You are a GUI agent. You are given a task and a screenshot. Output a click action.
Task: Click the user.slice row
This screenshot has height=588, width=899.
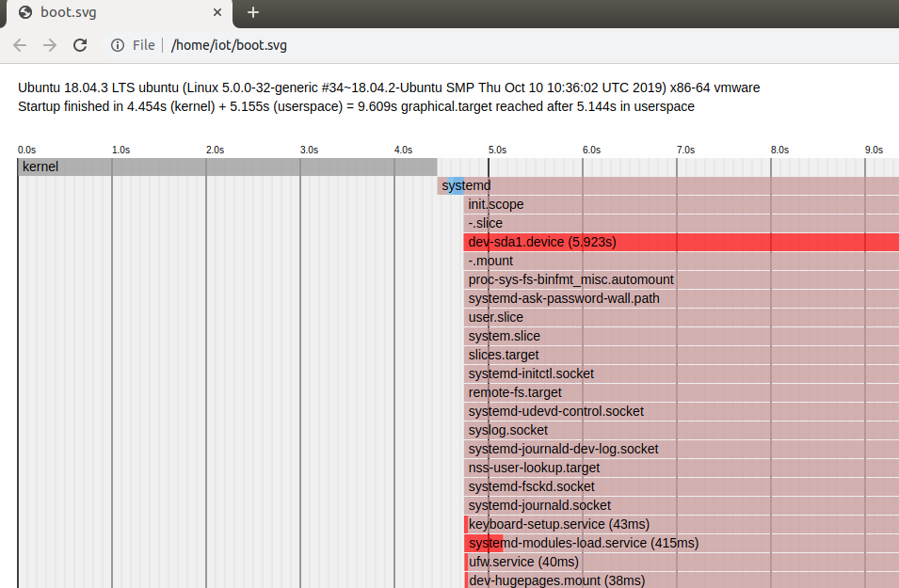click(682, 317)
